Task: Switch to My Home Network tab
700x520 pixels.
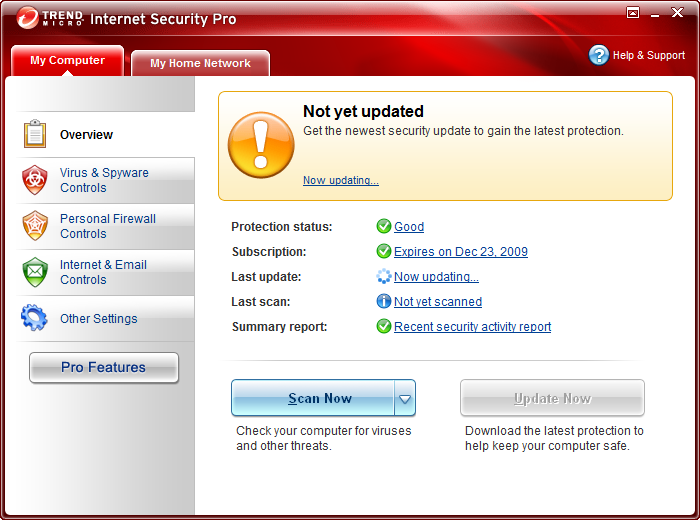Action: point(200,63)
